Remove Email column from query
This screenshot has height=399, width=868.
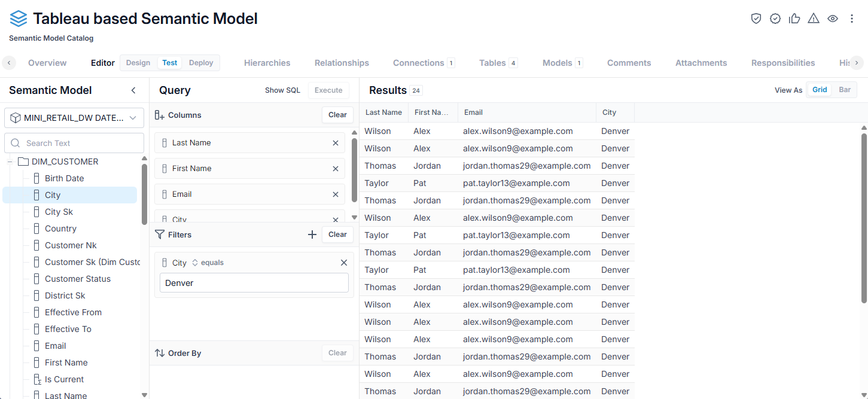pos(336,194)
